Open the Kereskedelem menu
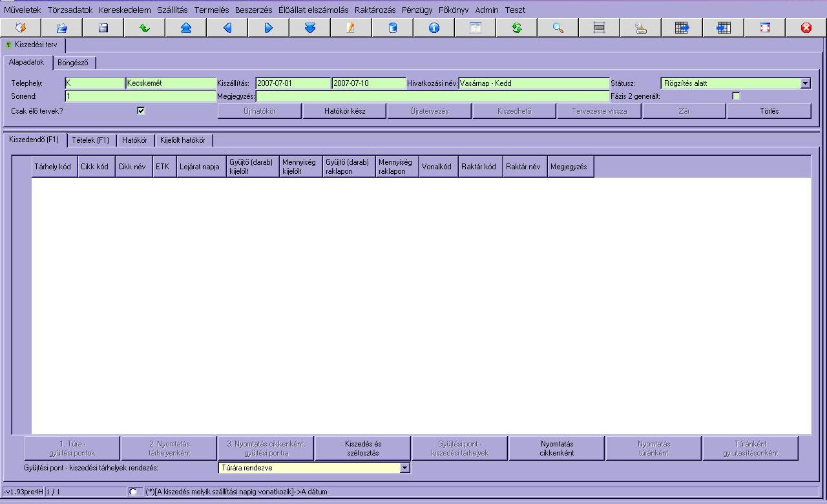 click(125, 10)
